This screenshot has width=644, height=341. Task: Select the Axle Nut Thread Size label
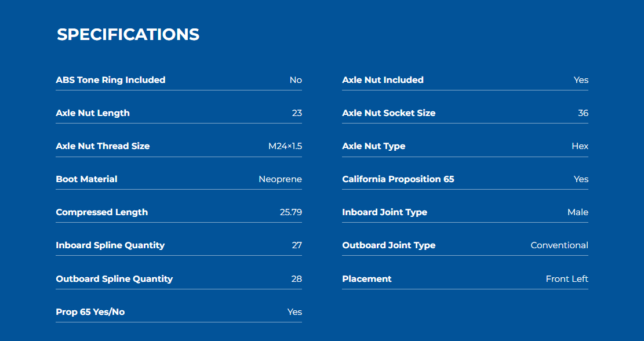[x=103, y=146]
